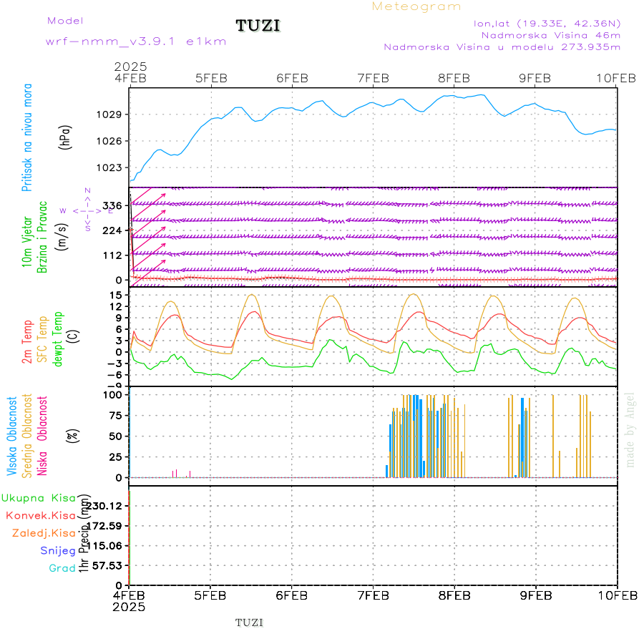Click the TUZI station title

pos(258,26)
